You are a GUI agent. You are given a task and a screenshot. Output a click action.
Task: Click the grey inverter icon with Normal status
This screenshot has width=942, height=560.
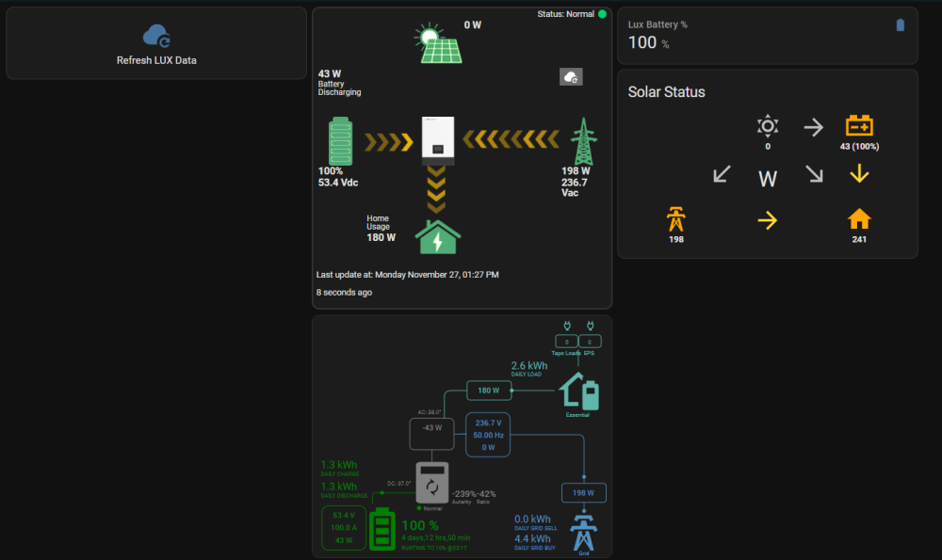(x=432, y=483)
